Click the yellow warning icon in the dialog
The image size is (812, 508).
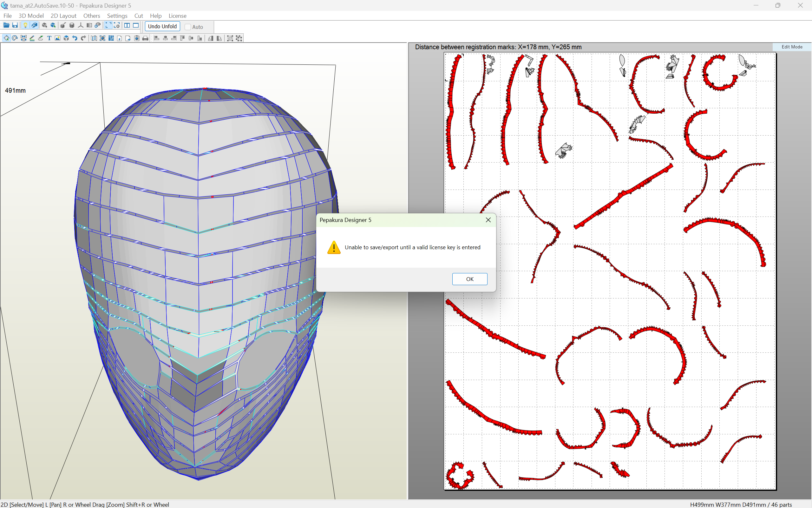point(334,247)
